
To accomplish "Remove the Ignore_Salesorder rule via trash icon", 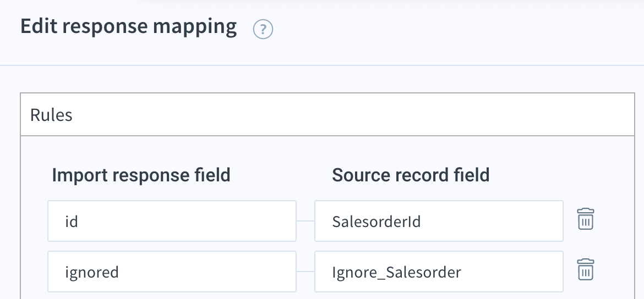I will 586,269.
